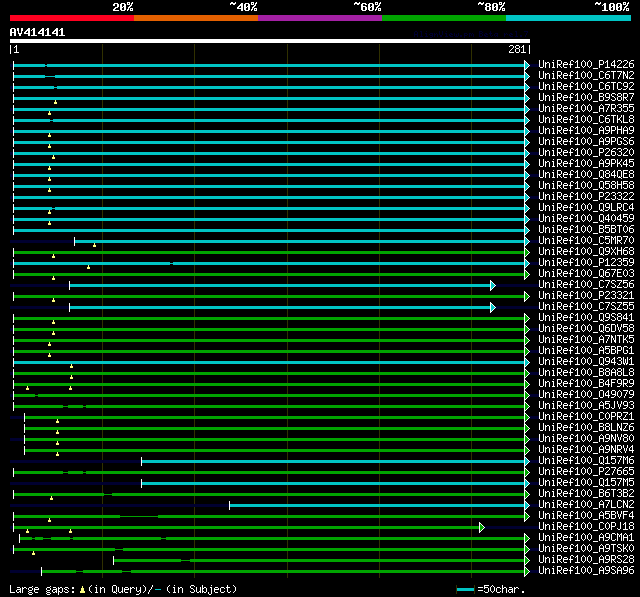Click the UniRef100_A5BPG1 text
This screenshot has height=597, width=640.
(586, 351)
